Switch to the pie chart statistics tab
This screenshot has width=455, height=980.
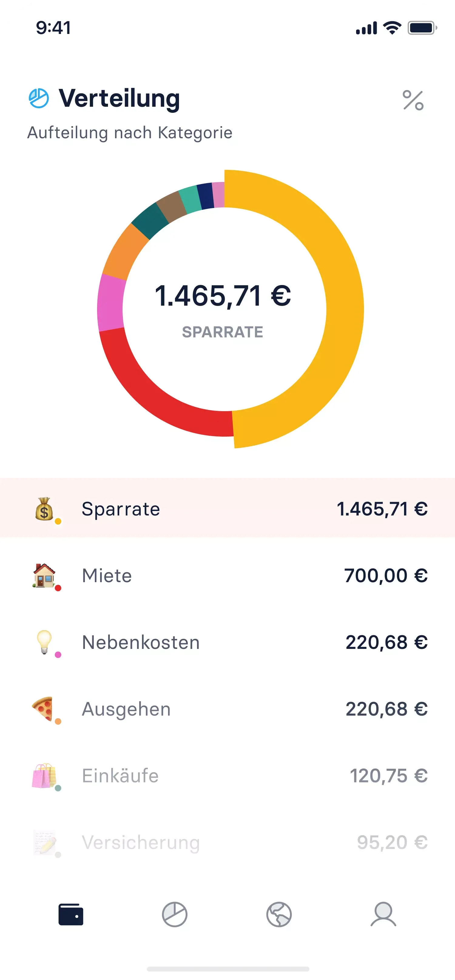point(175,914)
